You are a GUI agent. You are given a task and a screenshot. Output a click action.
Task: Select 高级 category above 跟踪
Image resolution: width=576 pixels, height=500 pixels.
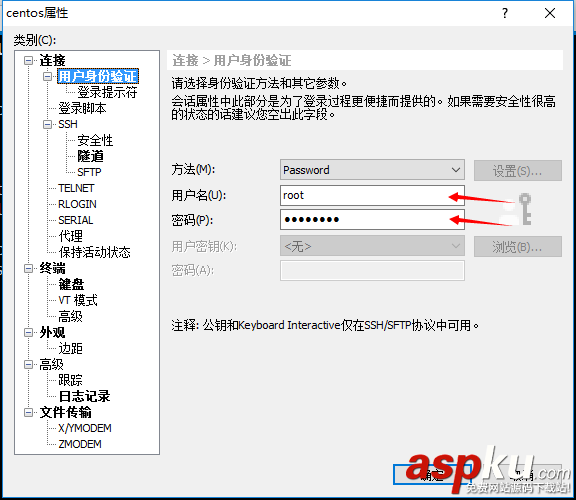coord(51,364)
